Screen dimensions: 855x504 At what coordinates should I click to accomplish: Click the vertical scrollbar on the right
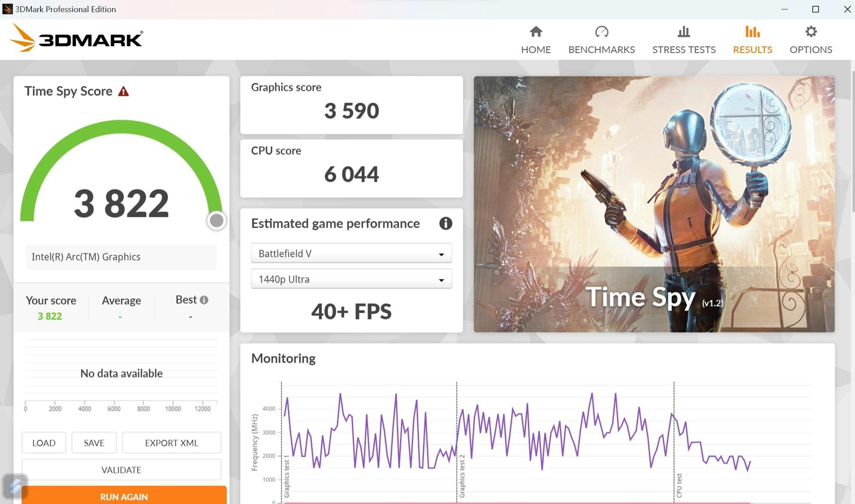pyautogui.click(x=853, y=141)
